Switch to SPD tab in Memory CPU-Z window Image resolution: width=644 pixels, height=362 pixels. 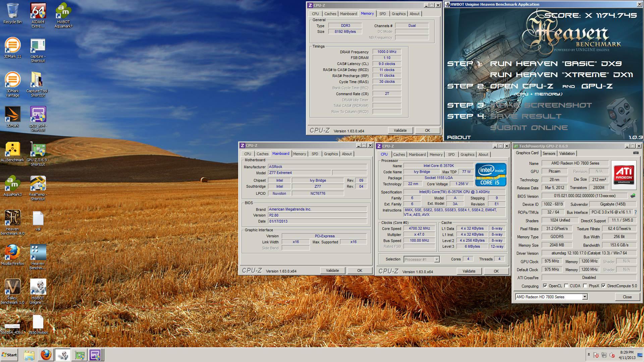coord(382,14)
